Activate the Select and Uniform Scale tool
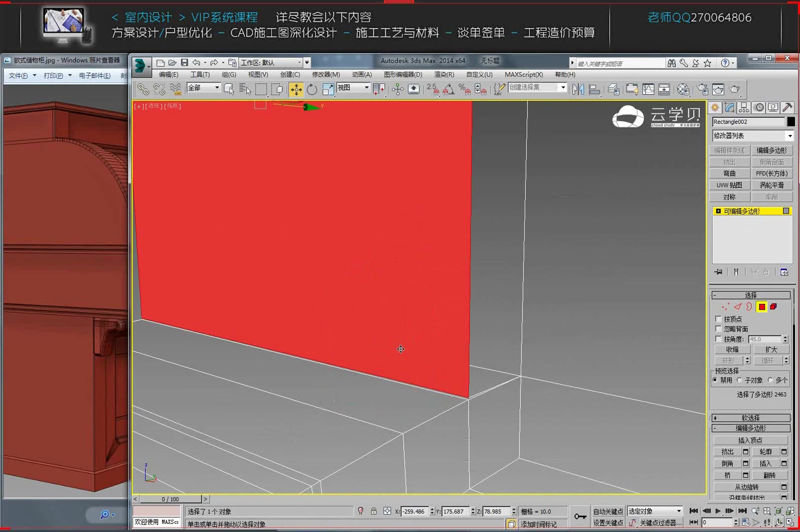This screenshot has width=800, height=532. coord(328,89)
